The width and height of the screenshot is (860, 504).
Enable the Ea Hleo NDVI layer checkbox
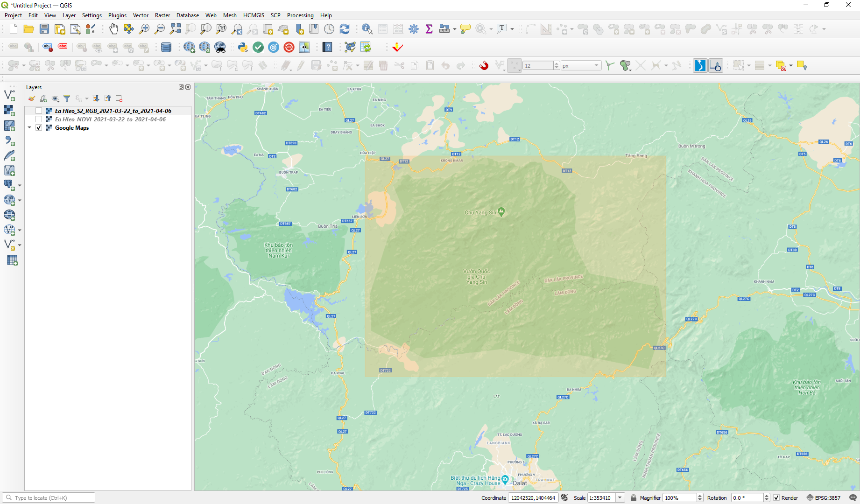tap(39, 119)
